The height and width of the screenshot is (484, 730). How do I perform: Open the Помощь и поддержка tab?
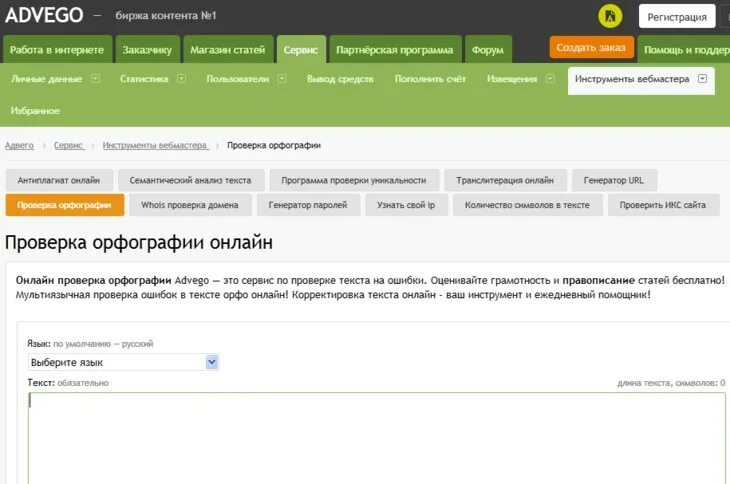click(x=684, y=49)
